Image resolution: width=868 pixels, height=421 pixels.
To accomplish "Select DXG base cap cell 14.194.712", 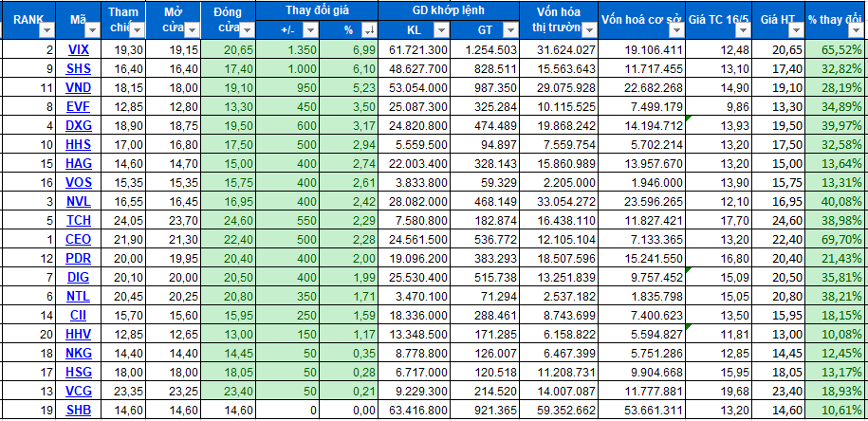I will (642, 125).
